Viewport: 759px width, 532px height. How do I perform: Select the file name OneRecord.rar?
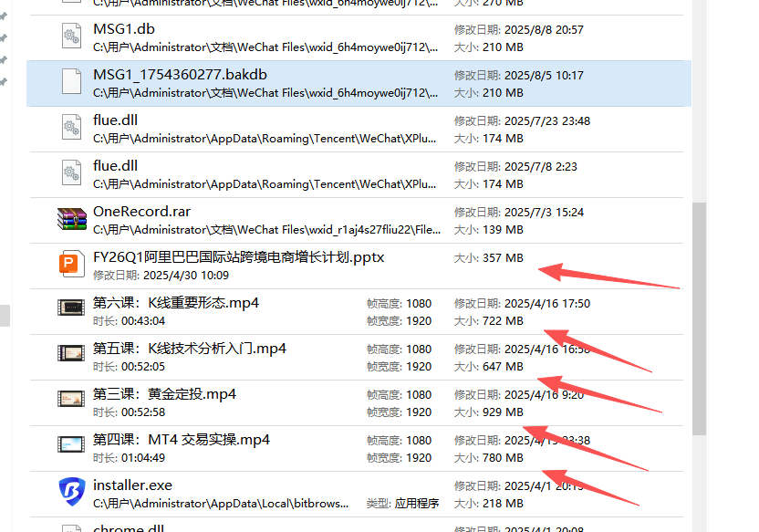(x=141, y=212)
